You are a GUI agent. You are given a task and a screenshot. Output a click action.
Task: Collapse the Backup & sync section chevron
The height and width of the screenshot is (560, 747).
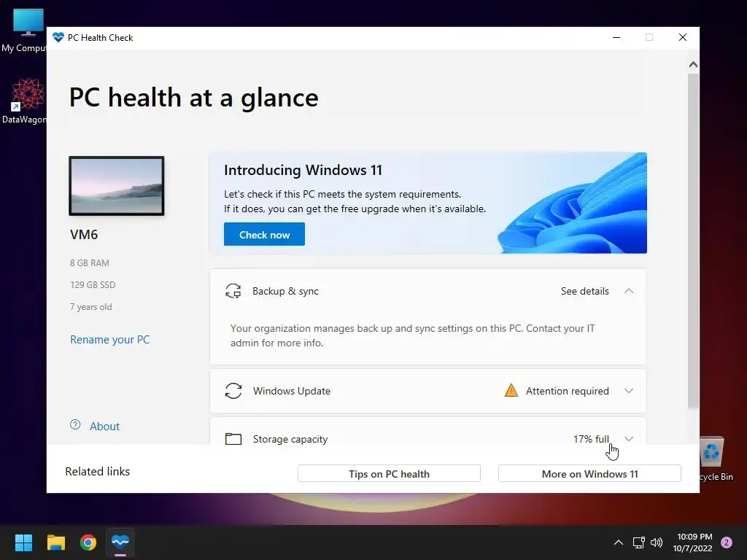[x=629, y=291]
